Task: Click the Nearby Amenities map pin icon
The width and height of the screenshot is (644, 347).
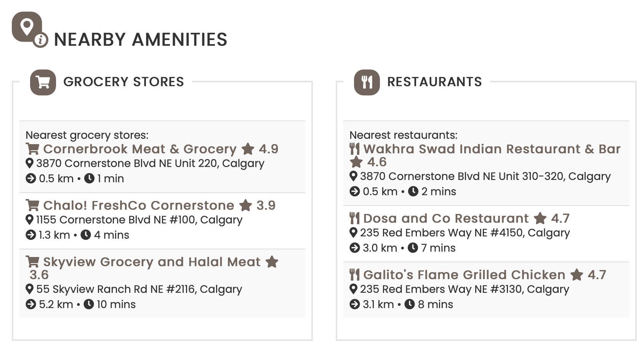Action: [x=27, y=27]
